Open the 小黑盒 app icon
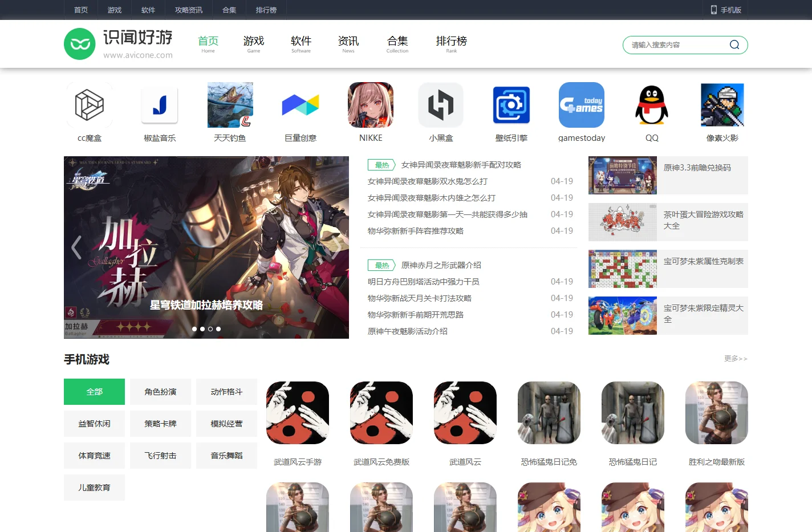The width and height of the screenshot is (812, 532). 441,105
